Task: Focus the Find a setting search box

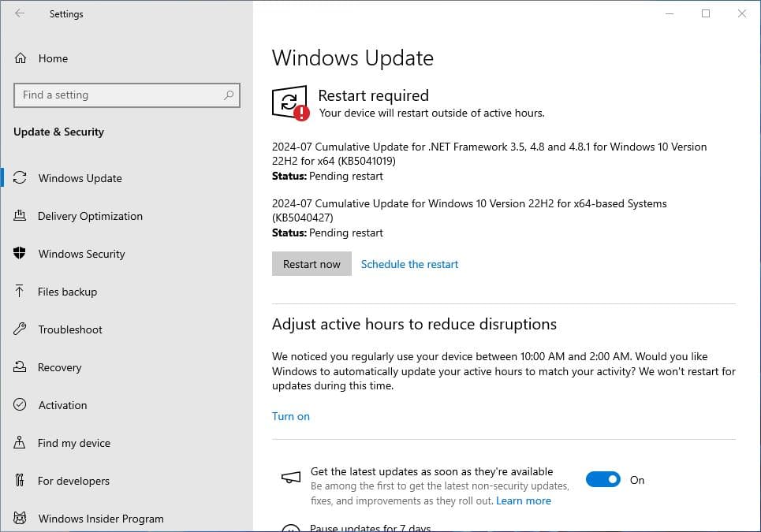Action: click(127, 95)
